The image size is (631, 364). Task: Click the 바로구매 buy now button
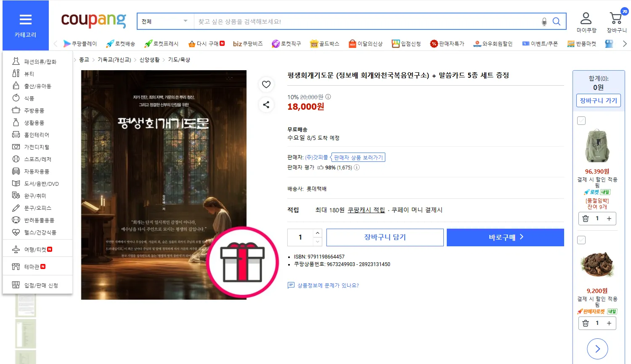point(505,237)
